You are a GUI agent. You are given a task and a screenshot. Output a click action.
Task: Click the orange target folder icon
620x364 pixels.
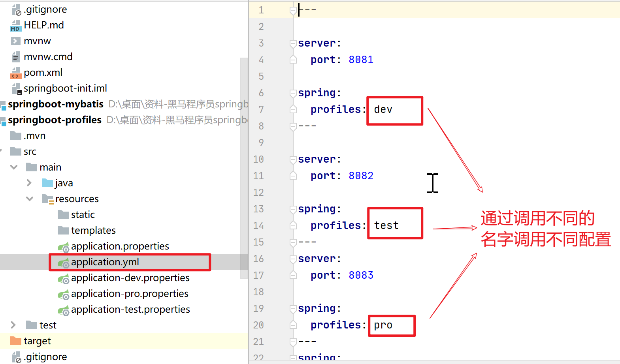coord(16,341)
